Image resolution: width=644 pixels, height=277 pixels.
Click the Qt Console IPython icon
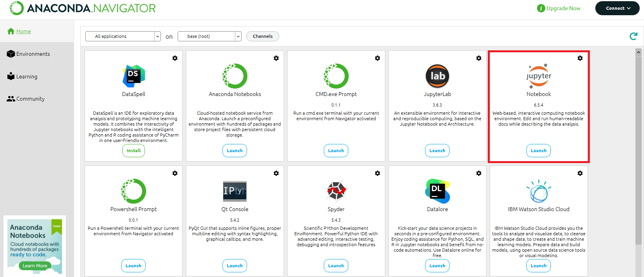(235, 191)
